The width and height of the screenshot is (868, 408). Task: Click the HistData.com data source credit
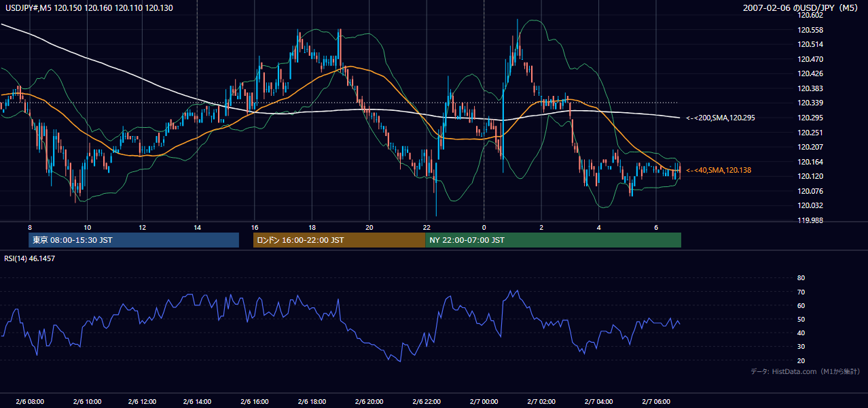point(805,371)
